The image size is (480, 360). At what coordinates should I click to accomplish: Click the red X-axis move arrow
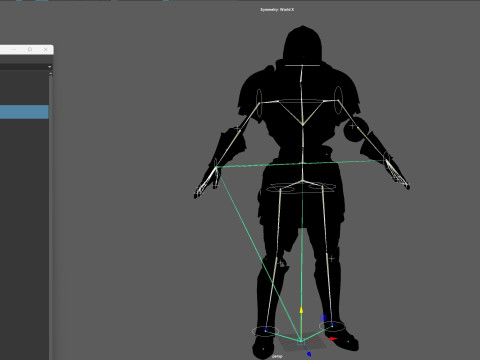pos(333,339)
